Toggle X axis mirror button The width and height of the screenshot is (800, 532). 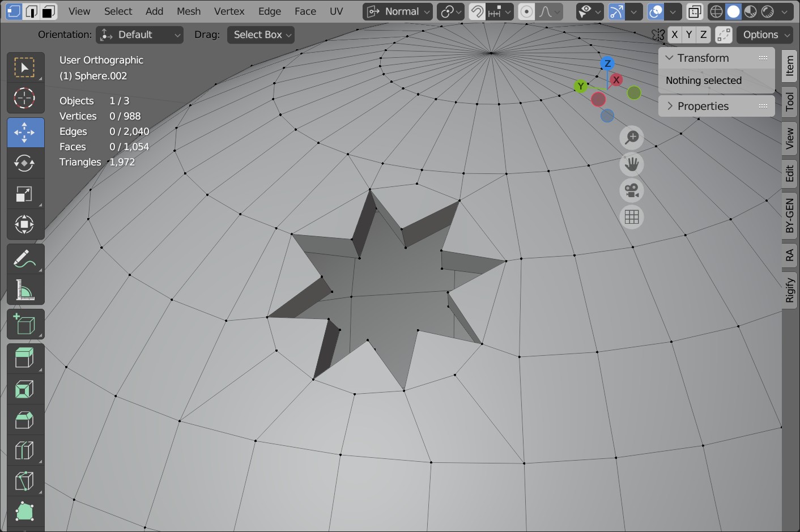(674, 35)
